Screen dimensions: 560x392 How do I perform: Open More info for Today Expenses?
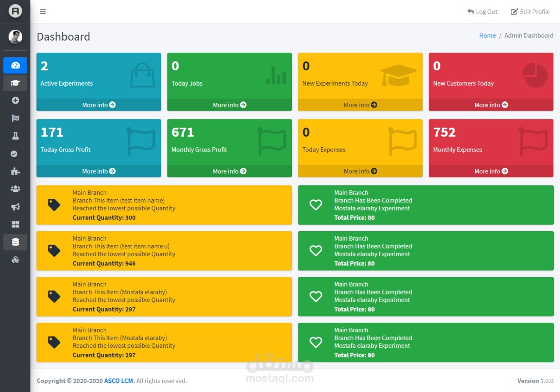coord(360,171)
